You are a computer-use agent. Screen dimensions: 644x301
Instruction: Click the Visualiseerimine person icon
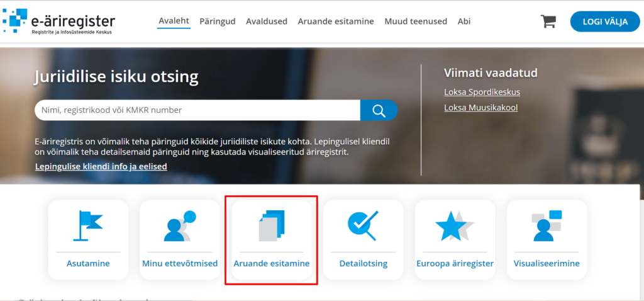[x=547, y=225]
